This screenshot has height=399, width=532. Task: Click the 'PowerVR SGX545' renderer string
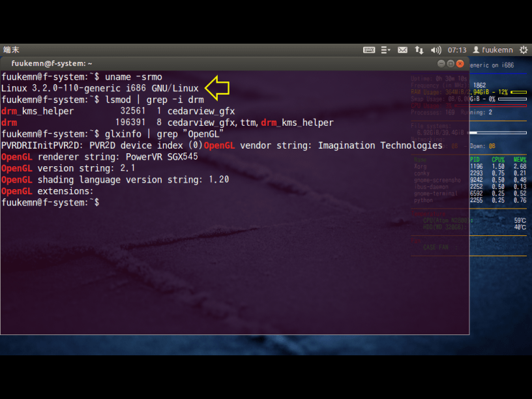(x=162, y=156)
